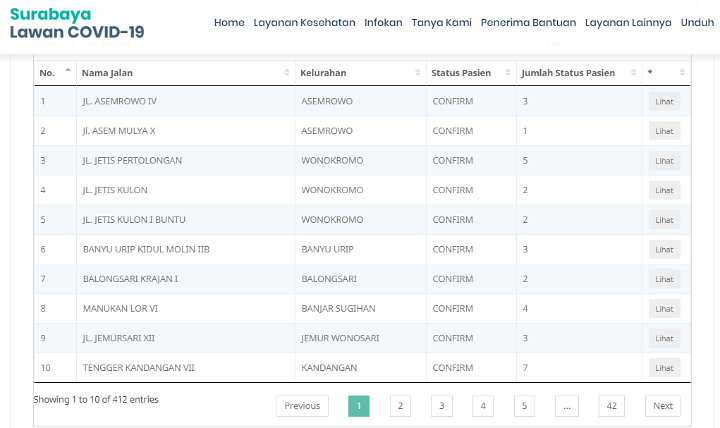Click the Nama Jalan column header
Screen dimensions: 720x428
pyautogui.click(x=186, y=73)
